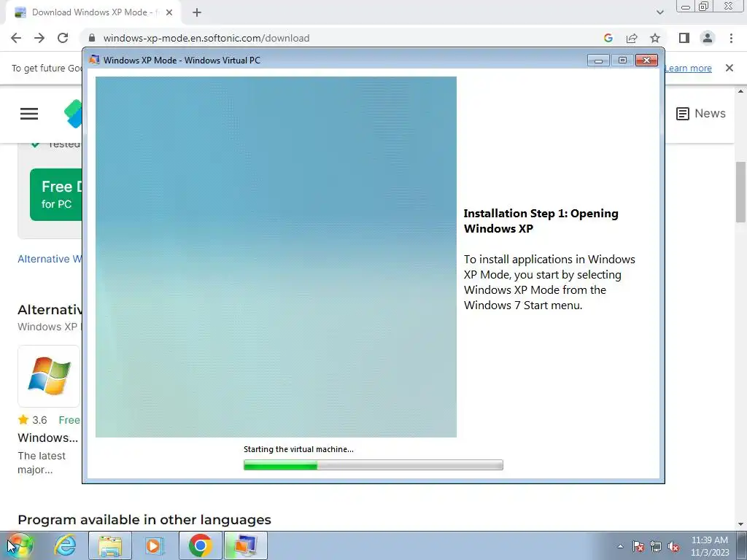The height and width of the screenshot is (560, 747).
Task: Close the Download Windows XP Mode tab
Action: (x=169, y=12)
